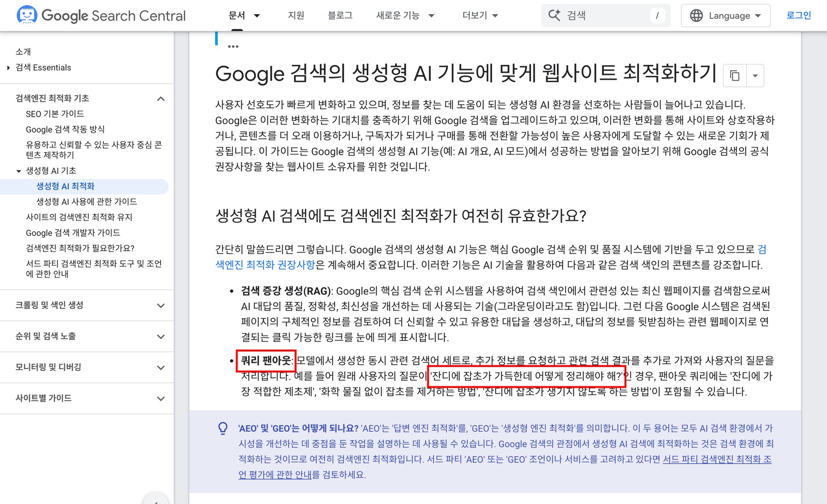
Task: Open 유용하고 신뢰할 수 있는 사용자 중심 콘텐츠 page
Action: coord(94,150)
